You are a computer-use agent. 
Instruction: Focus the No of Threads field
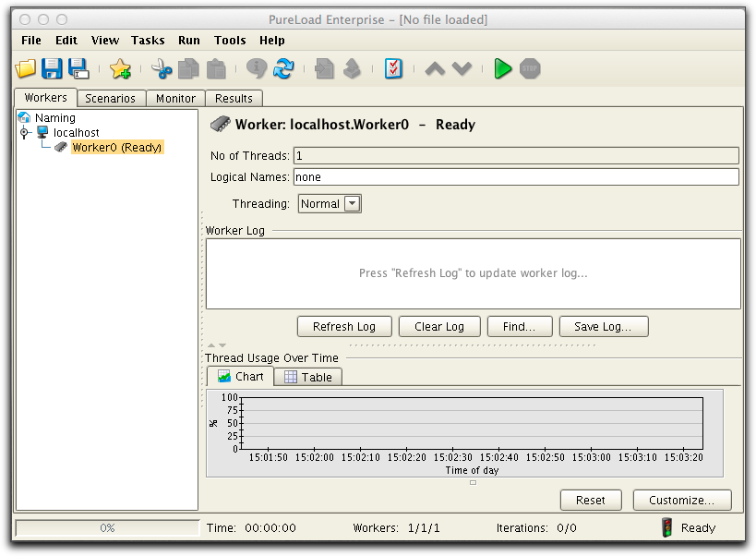click(x=516, y=156)
